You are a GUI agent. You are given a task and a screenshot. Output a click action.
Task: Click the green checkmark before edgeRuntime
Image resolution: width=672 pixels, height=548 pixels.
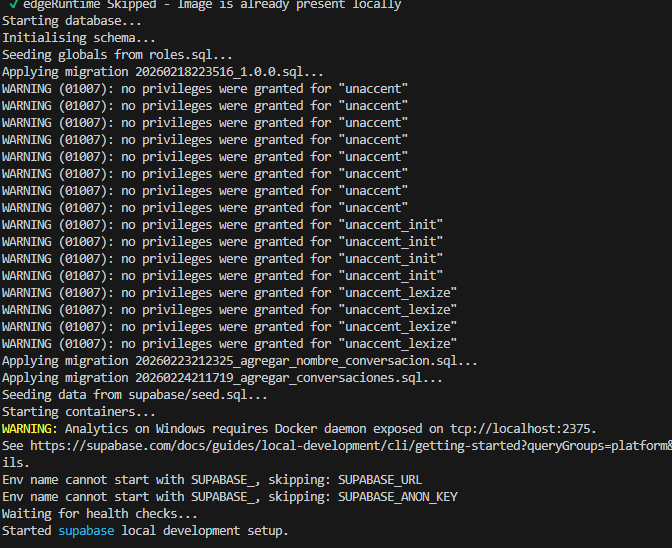(14, 4)
